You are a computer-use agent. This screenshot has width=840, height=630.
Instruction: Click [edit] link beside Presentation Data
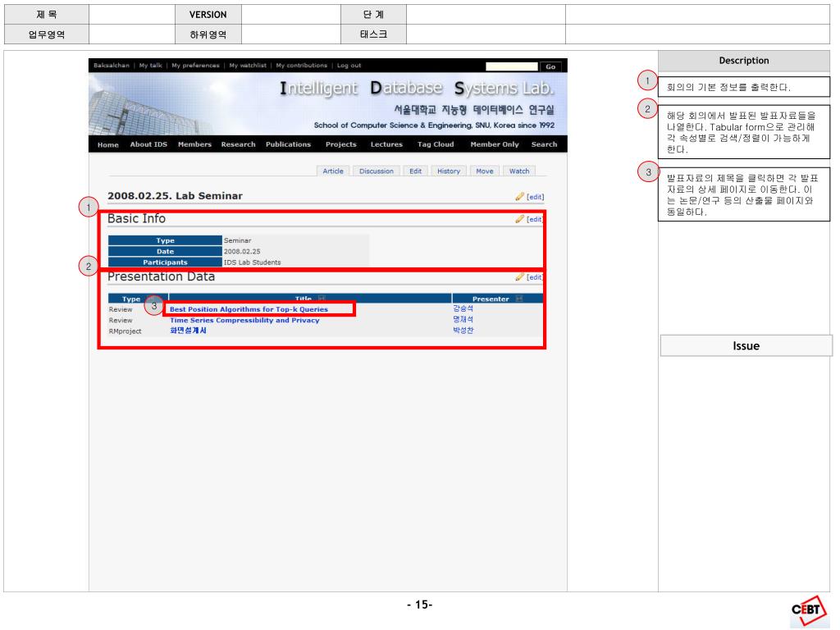tap(534, 277)
